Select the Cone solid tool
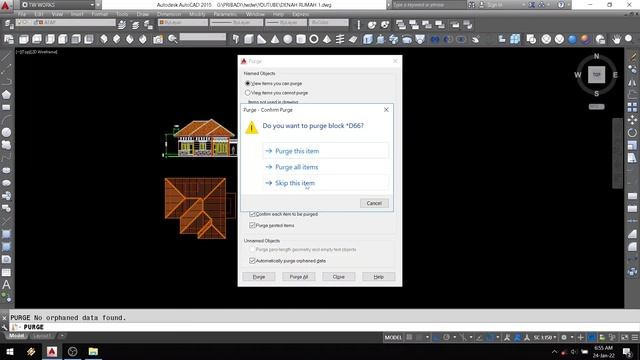Viewport: 640px width, 360px height. pos(275,39)
